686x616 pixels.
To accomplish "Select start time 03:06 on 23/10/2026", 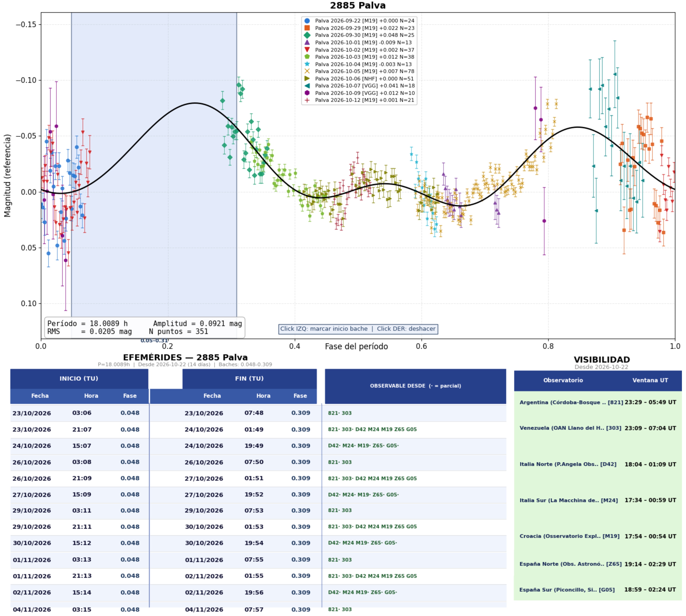I will click(81, 413).
